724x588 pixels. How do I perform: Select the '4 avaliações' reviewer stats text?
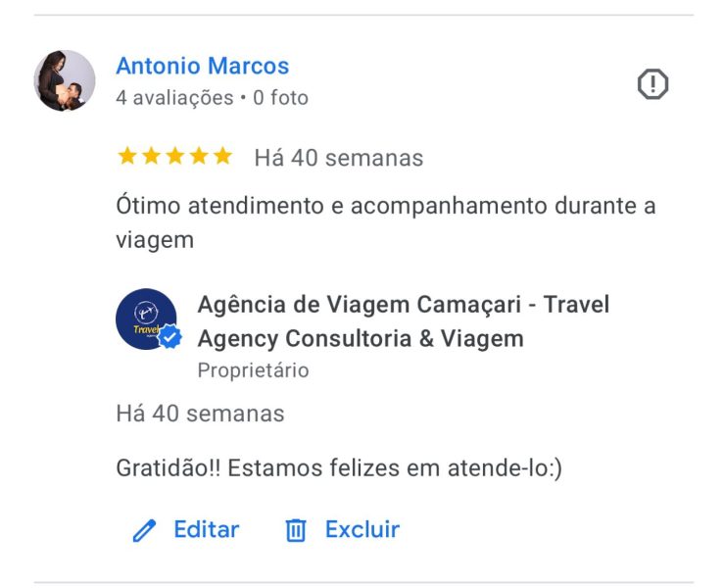tap(174, 98)
